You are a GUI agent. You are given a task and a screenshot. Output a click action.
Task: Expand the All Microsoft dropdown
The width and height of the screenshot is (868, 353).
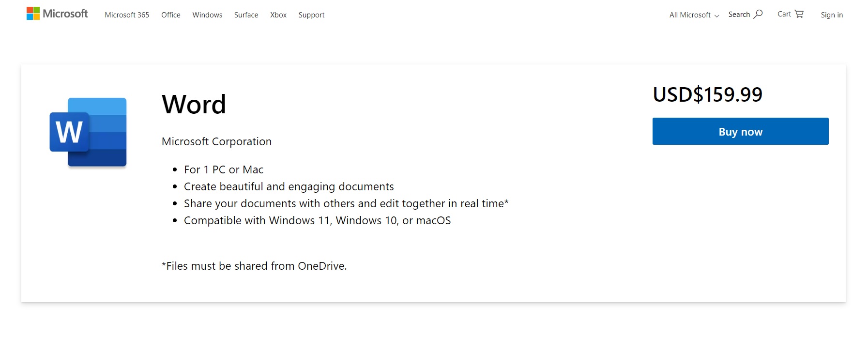(x=694, y=15)
